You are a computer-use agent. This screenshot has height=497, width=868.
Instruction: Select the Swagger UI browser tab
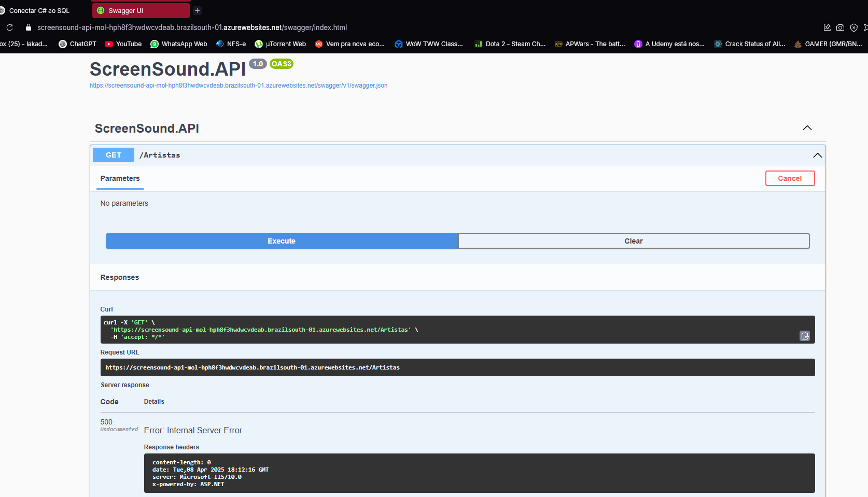pyautogui.click(x=141, y=10)
